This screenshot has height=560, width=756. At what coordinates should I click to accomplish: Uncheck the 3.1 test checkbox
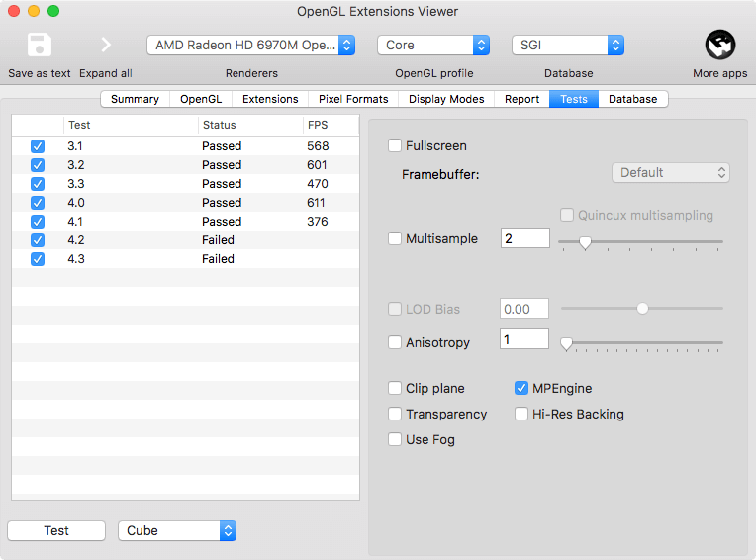coord(38,146)
